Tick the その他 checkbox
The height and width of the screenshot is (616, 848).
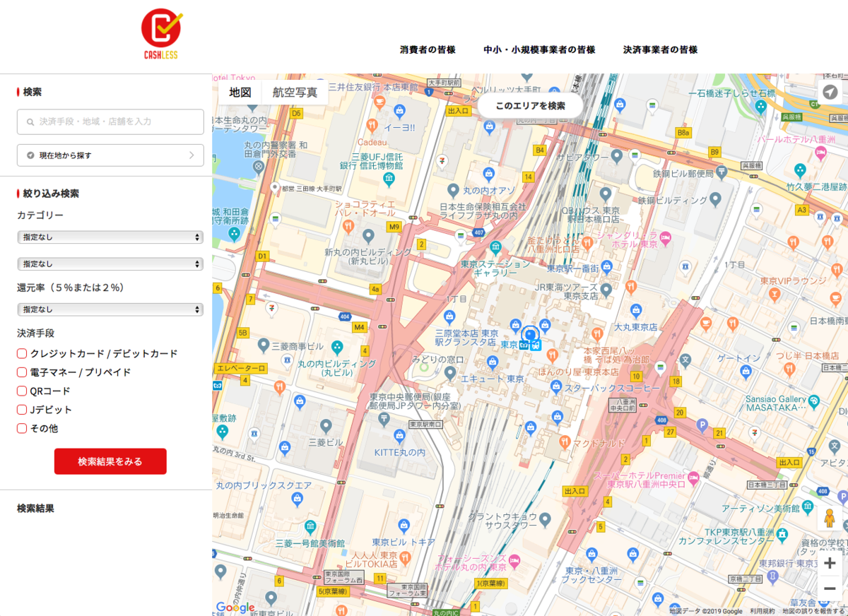coord(22,428)
